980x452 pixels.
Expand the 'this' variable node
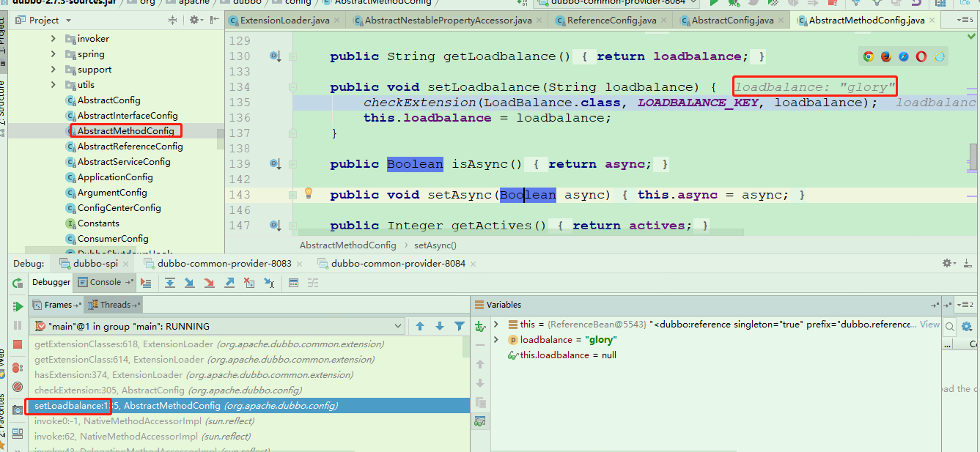click(x=496, y=324)
